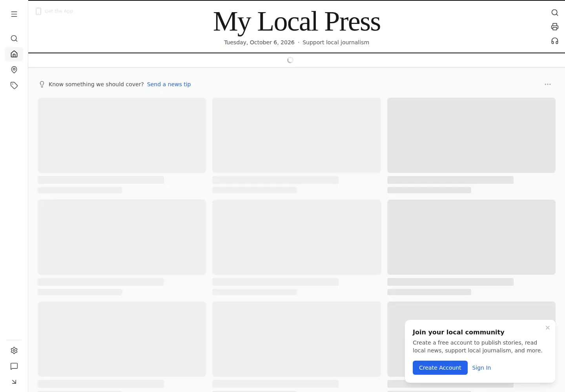565x392 pixels.
Task: Click the diagonal arrow icon in the sidebar
Action: pos(14,382)
